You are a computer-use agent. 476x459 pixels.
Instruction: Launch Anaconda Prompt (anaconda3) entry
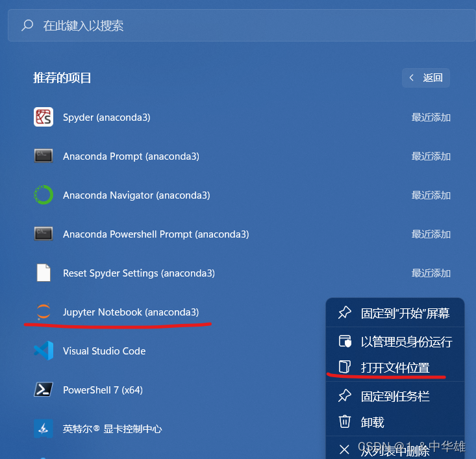[242, 156]
